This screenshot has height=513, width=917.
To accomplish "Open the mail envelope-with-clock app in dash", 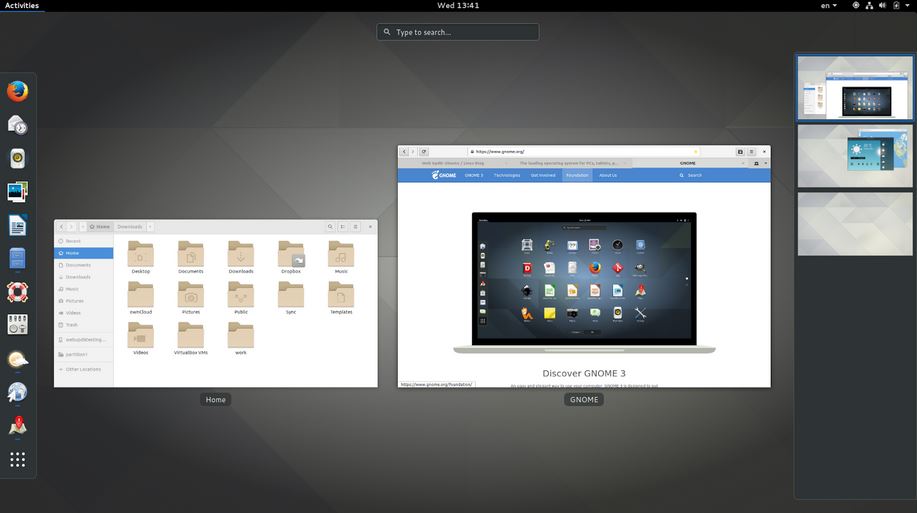I will [18, 125].
